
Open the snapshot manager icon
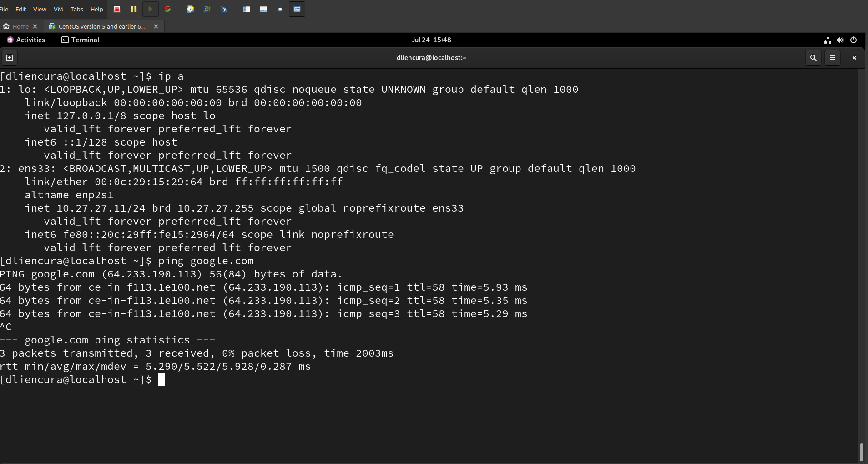click(x=224, y=9)
